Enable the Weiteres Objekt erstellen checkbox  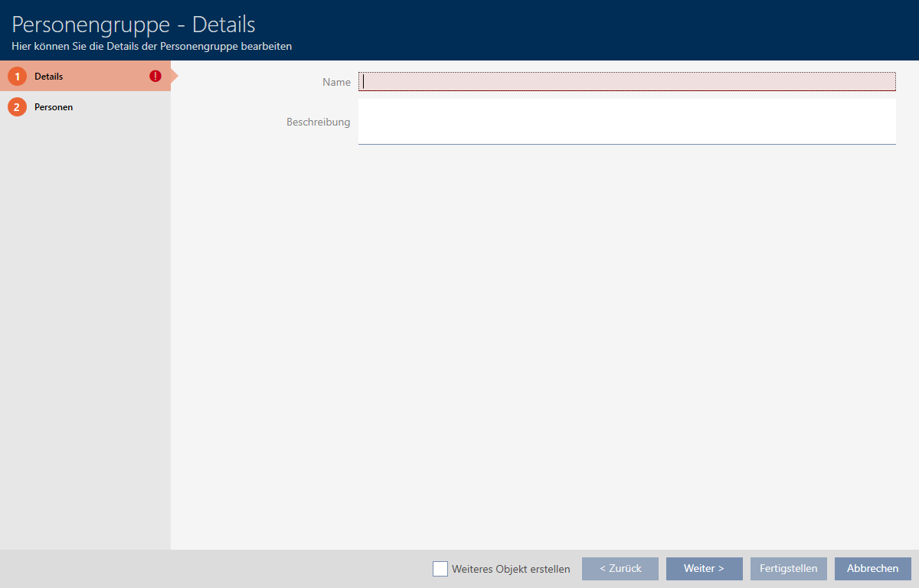[x=440, y=569]
